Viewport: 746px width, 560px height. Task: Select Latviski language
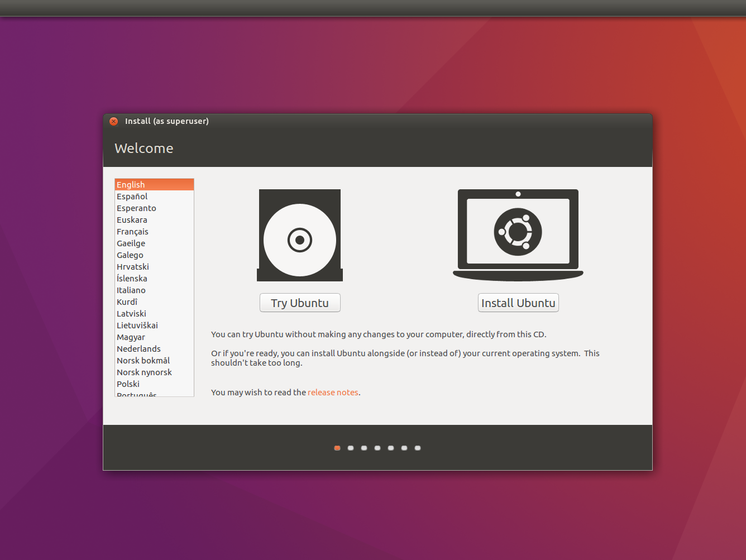click(154, 314)
